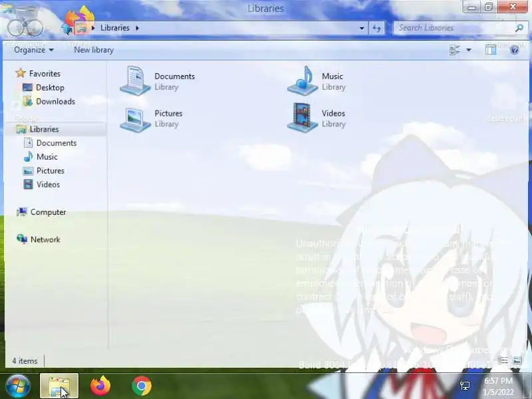Open the Help icon

pyautogui.click(x=514, y=51)
